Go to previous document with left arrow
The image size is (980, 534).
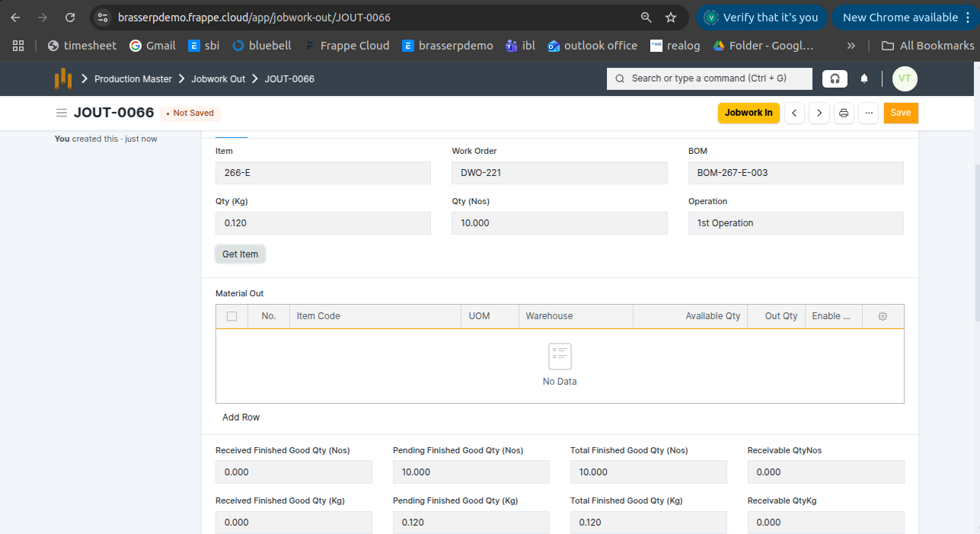click(794, 113)
